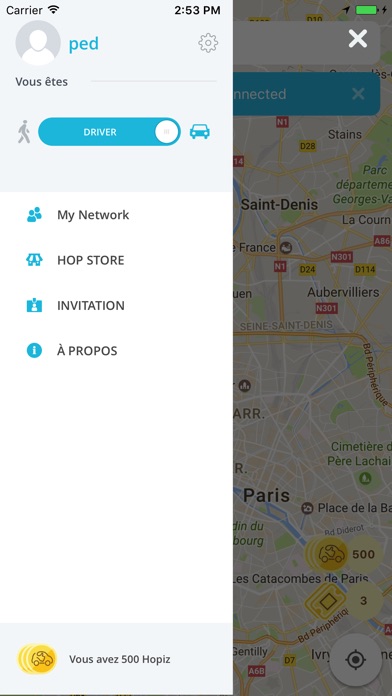392x696 pixels.
Task: Tap the username ped
Action: tap(83, 44)
